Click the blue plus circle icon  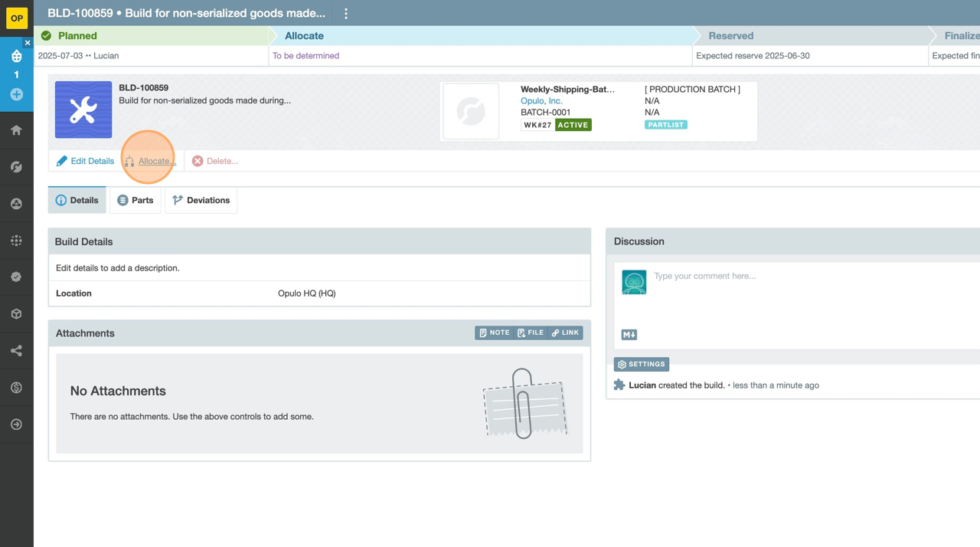16,94
